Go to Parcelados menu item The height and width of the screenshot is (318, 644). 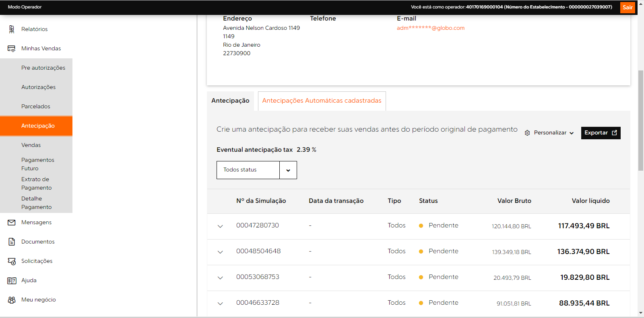click(x=36, y=106)
